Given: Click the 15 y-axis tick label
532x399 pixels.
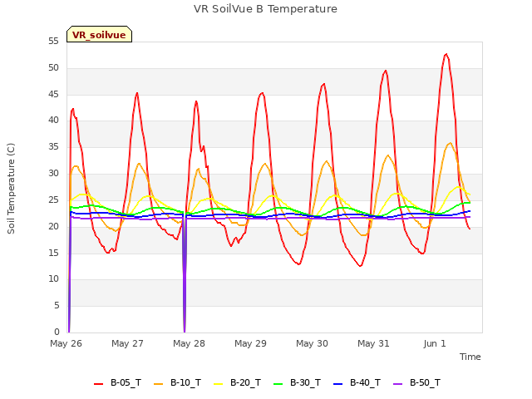Looking at the screenshot, I should point(53,253).
